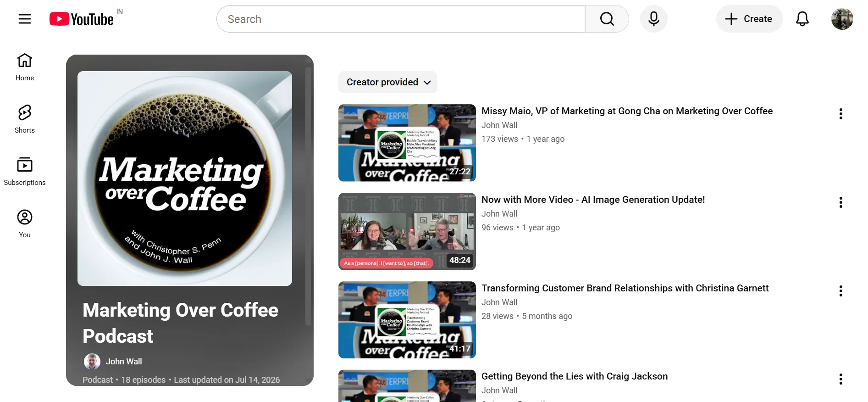Click the 48:24 duration badge

[460, 260]
